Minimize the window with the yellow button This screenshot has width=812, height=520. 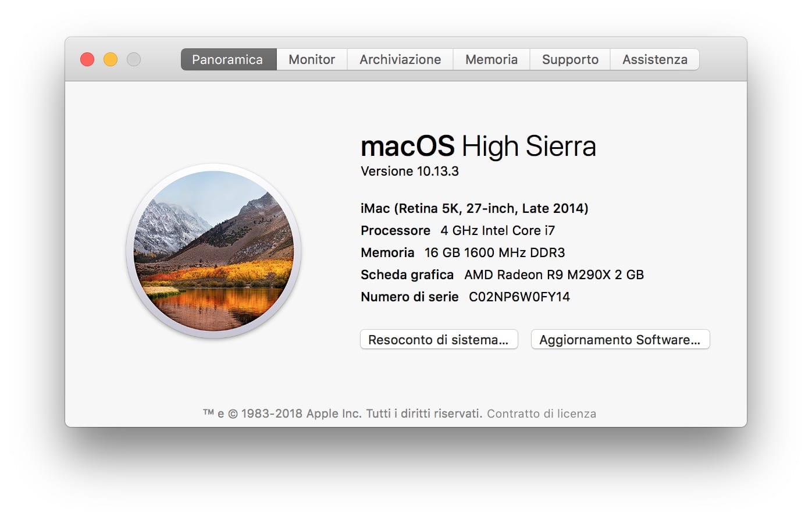click(111, 59)
